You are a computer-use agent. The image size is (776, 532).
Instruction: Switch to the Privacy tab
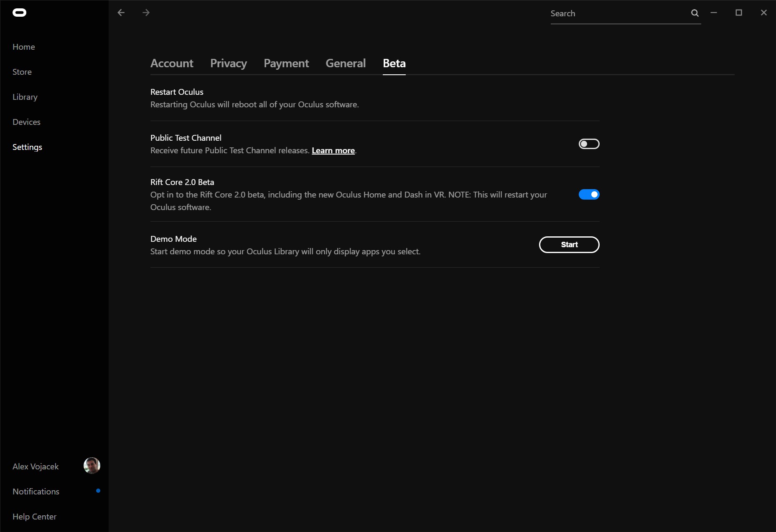pos(229,63)
